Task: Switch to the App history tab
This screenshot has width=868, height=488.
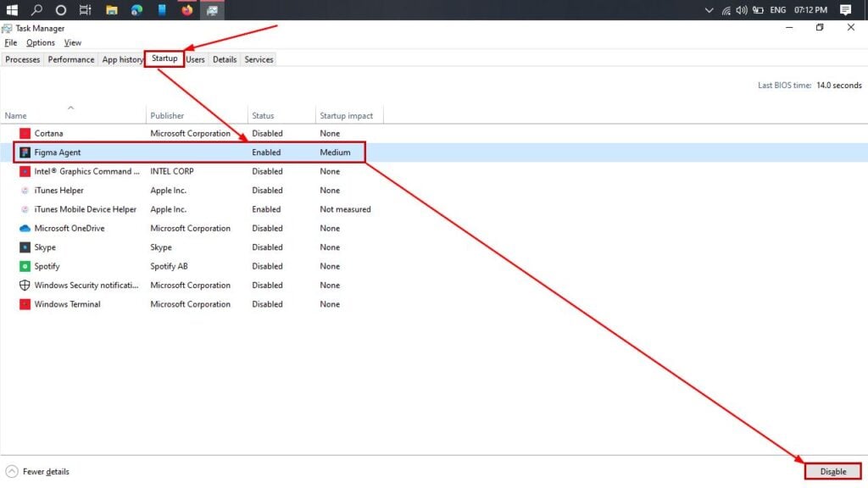Action: (x=122, y=59)
